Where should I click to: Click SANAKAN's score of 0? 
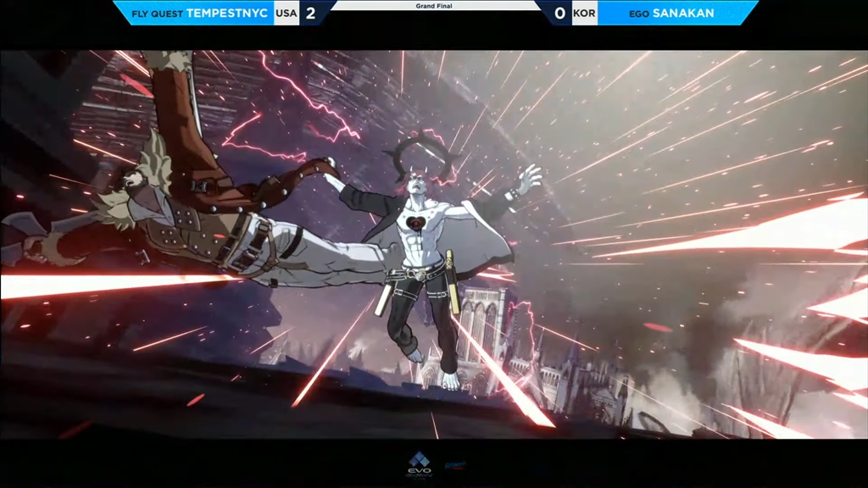(559, 13)
